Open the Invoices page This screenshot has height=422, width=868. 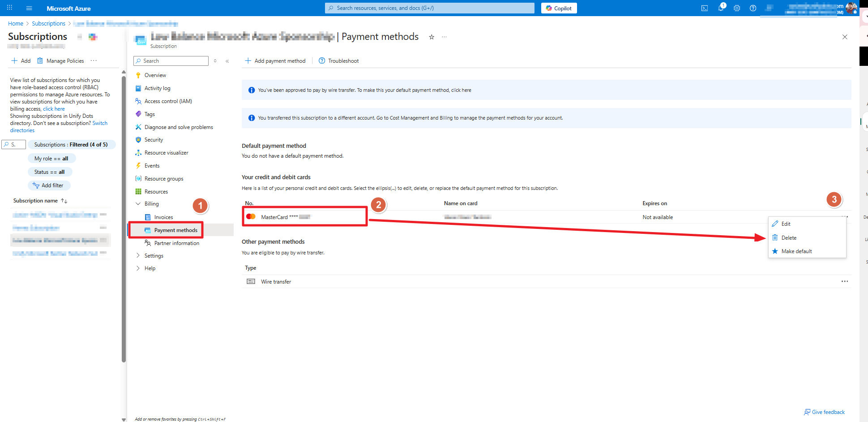163,217
